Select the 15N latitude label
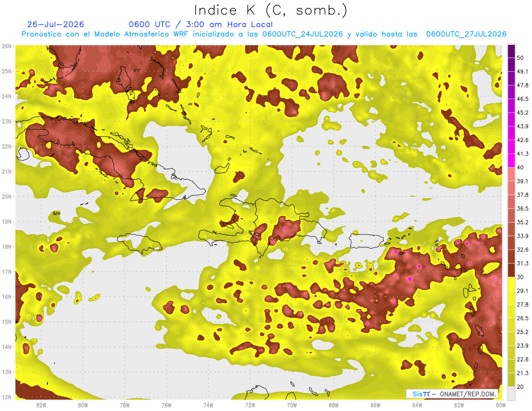Screen dimensions: 532x411 [7, 321]
